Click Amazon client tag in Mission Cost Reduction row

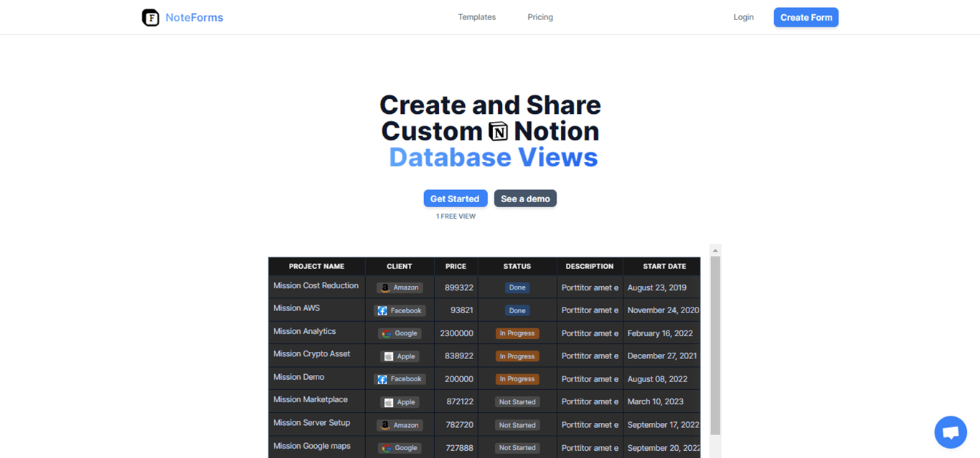point(400,287)
